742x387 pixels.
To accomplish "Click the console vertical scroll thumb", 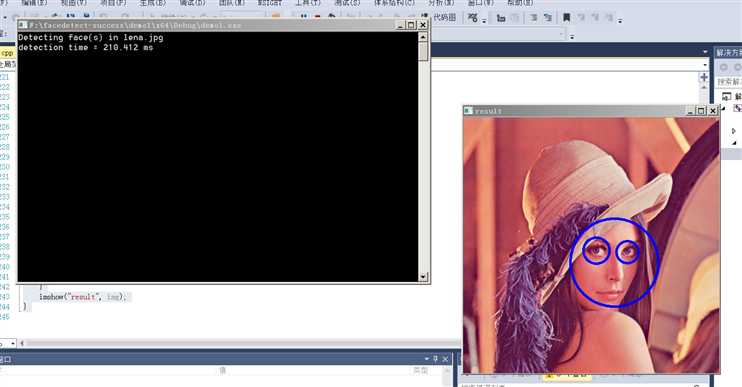I will pos(423,51).
